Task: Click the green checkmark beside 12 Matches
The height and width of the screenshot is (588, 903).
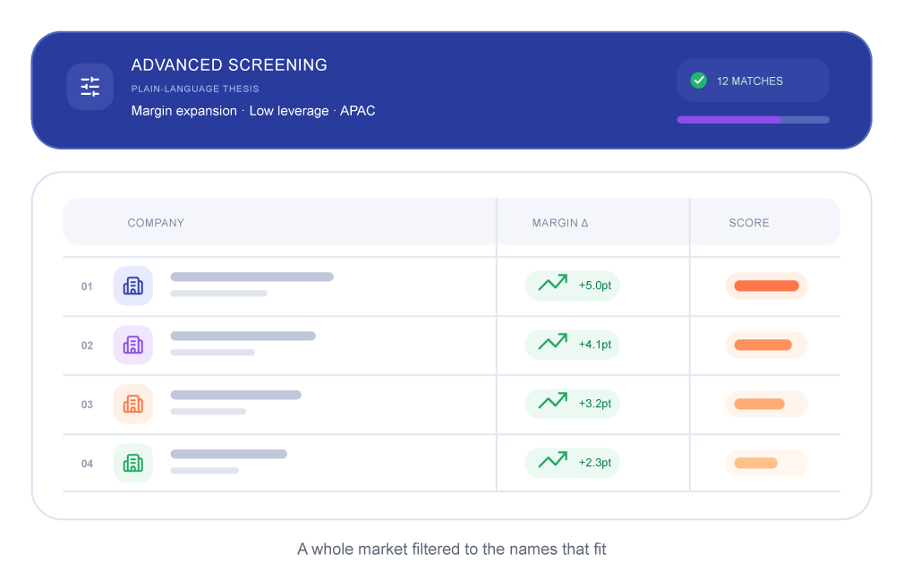Action: click(x=699, y=80)
